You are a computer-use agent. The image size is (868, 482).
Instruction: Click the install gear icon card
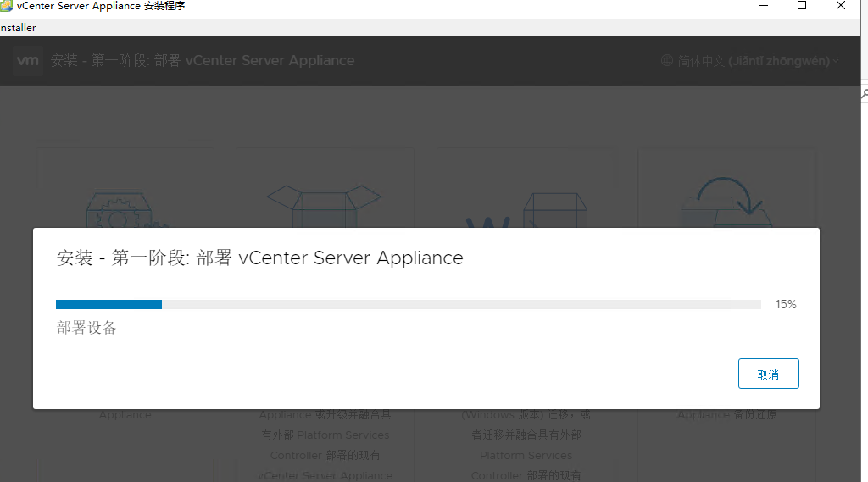125,209
